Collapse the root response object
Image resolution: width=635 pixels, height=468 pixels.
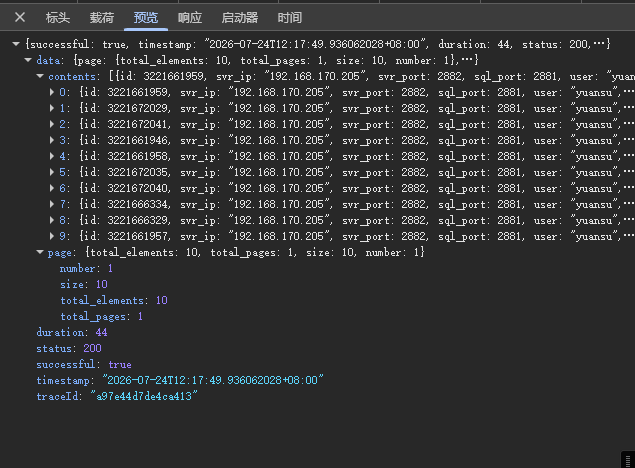click(x=16, y=44)
